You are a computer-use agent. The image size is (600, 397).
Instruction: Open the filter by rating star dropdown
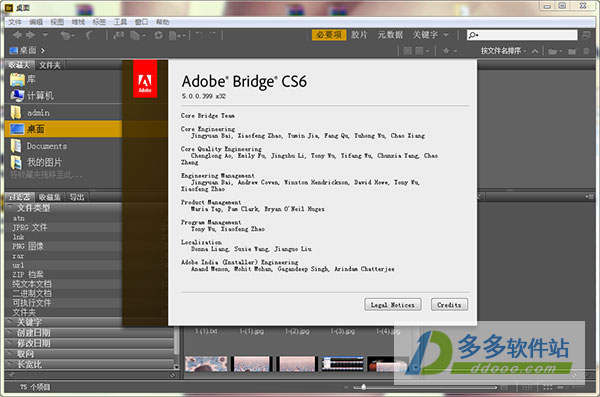450,51
